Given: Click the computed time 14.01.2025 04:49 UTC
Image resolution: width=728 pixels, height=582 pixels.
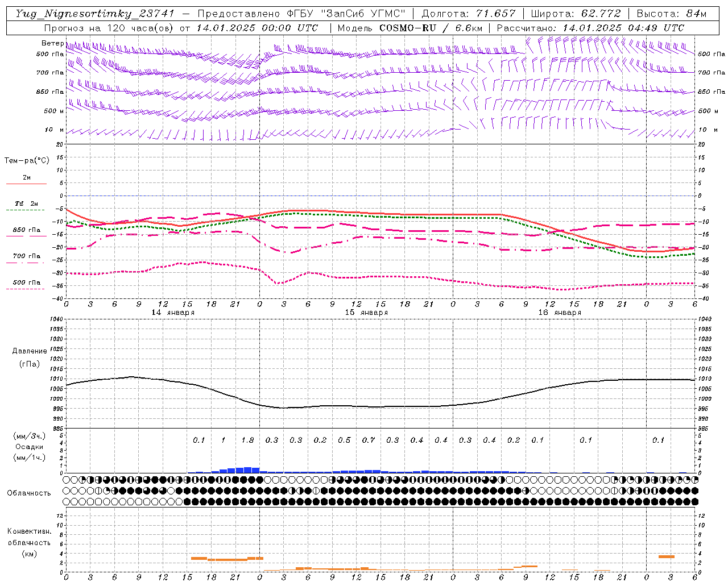Looking at the screenshot, I should tap(623, 28).
